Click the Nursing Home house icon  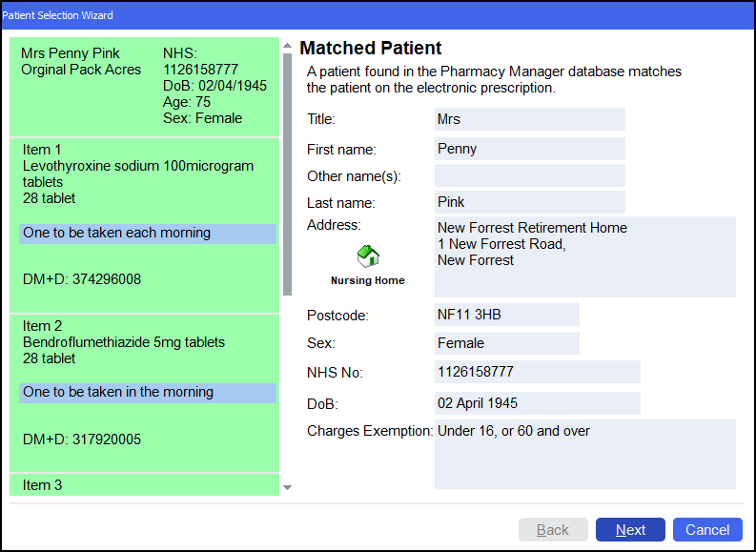tap(368, 256)
